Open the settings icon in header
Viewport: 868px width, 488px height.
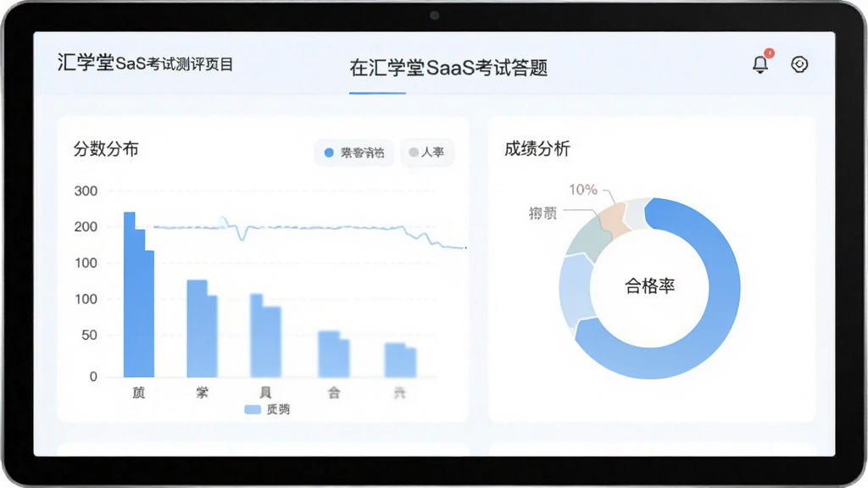click(x=798, y=64)
